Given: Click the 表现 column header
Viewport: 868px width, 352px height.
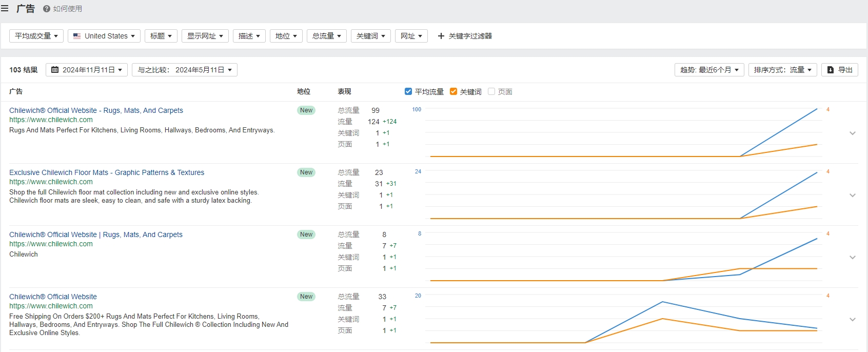Looking at the screenshot, I should (x=344, y=91).
